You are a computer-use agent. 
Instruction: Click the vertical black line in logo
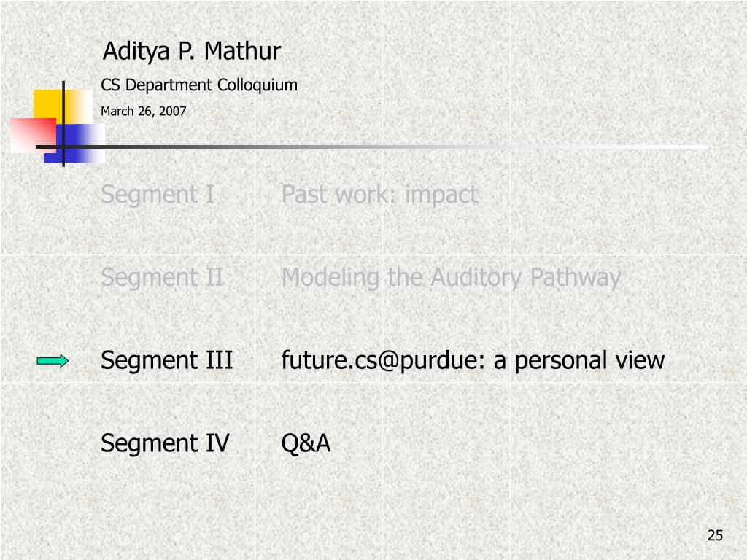(63, 124)
